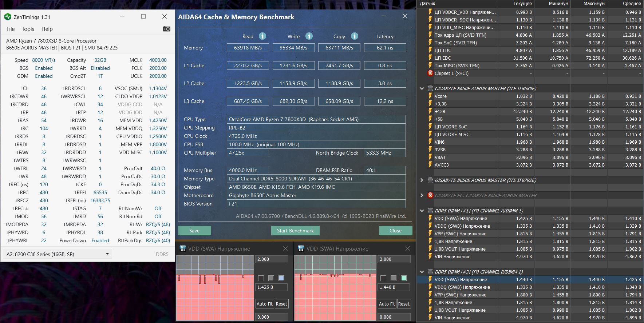Image resolution: width=644 pixels, height=323 pixels.
Task: Click the ZenTimings app logo icon
Action: coord(8,17)
